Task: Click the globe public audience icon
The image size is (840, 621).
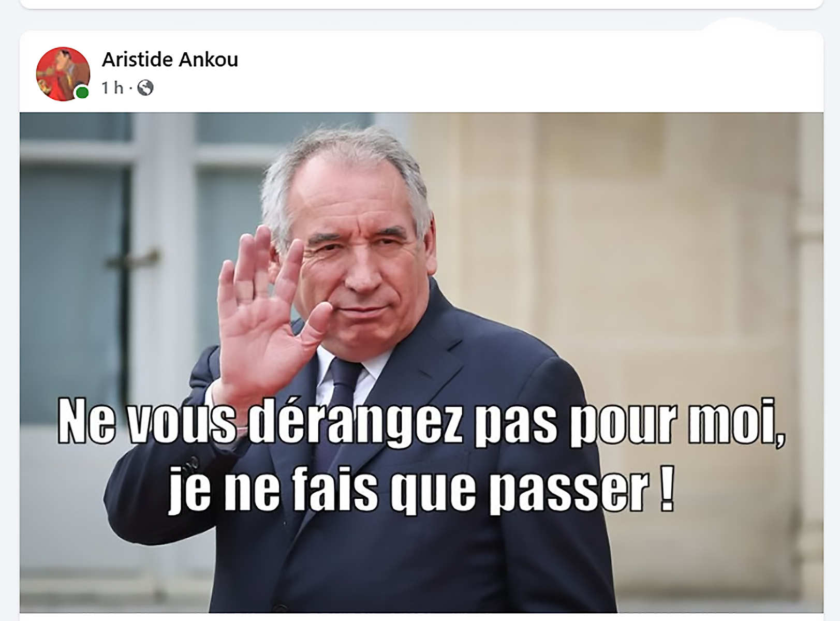Action: coord(145,88)
